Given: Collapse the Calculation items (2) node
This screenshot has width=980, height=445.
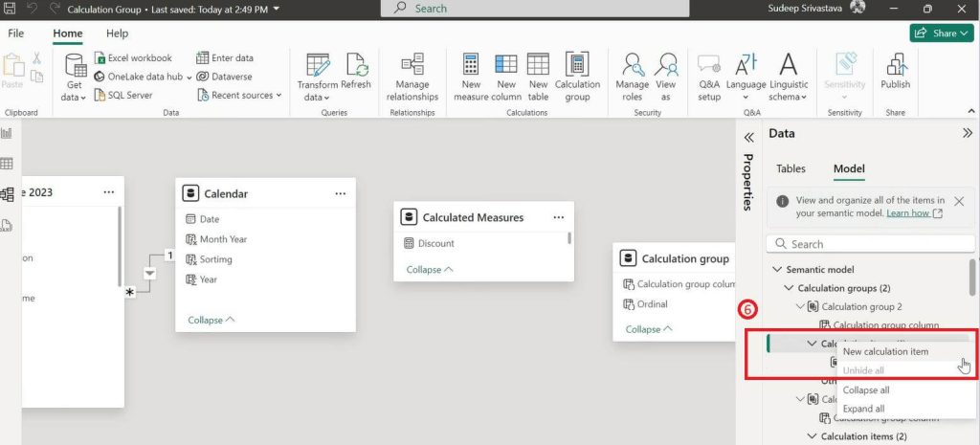Looking at the screenshot, I should [812, 436].
